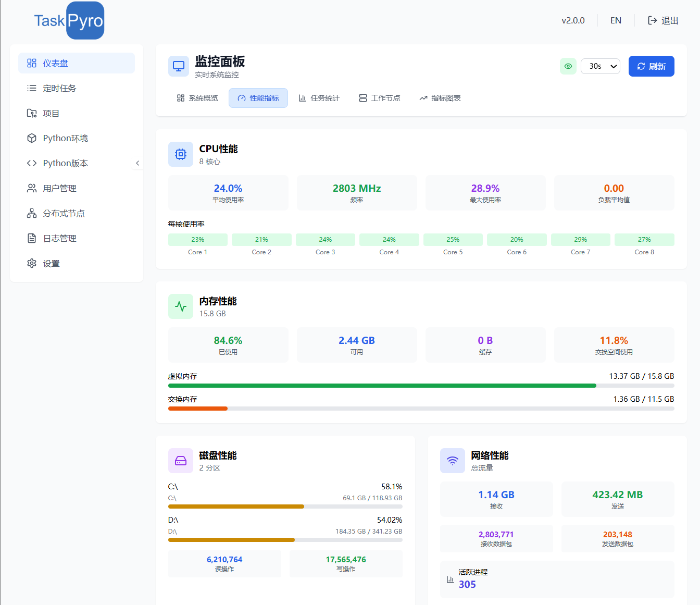Click the network icon beside 分布式节点
700x605 pixels.
coord(32,213)
